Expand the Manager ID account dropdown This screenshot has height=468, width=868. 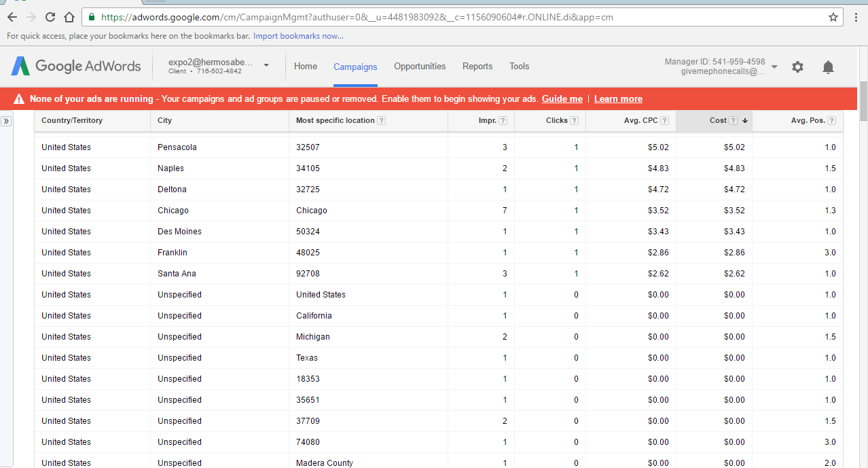[774, 67]
